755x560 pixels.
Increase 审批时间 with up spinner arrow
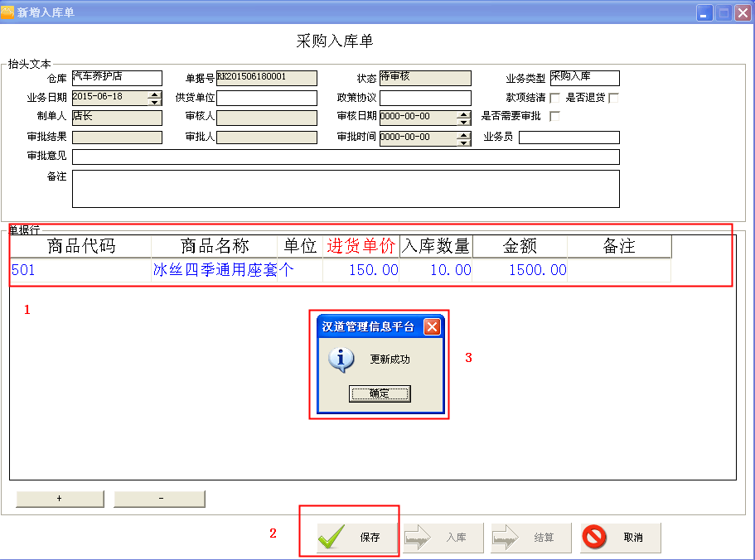click(463, 135)
